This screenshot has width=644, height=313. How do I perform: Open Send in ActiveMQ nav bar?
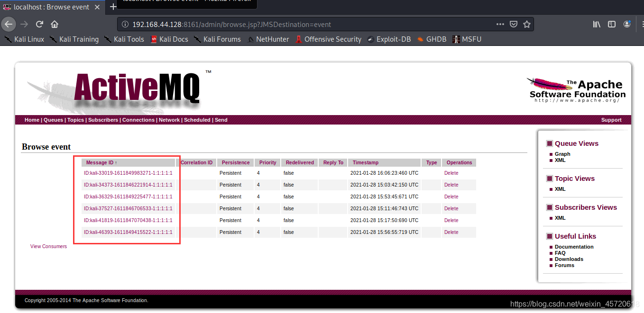[x=221, y=120]
